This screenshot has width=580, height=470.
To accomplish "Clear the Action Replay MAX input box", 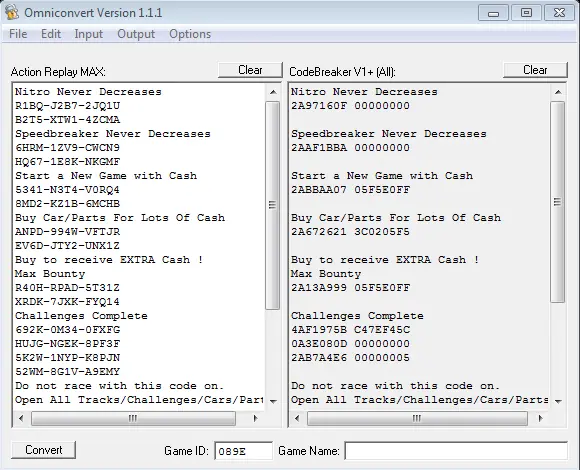I will [250, 70].
